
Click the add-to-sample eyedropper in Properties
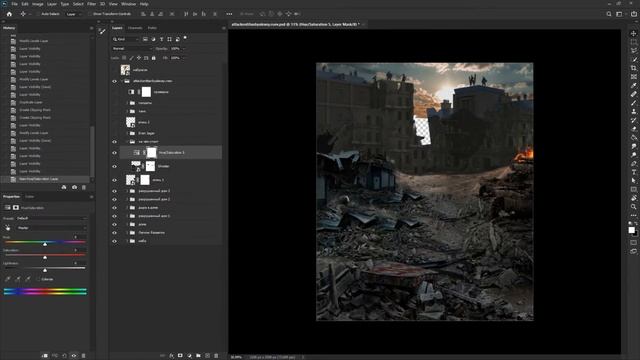[18, 279]
